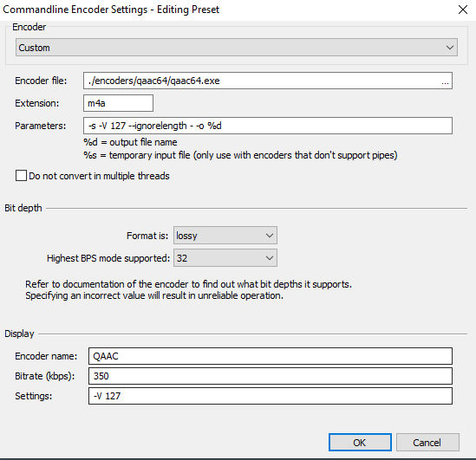Screen dimensions: 476x460
Task: Select the Encoder name QAAC field
Action: pos(271,356)
